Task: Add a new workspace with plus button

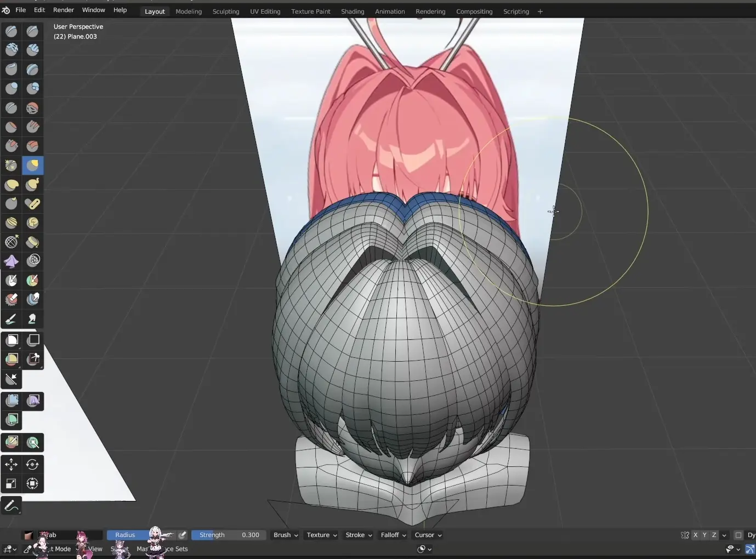Action: [540, 12]
